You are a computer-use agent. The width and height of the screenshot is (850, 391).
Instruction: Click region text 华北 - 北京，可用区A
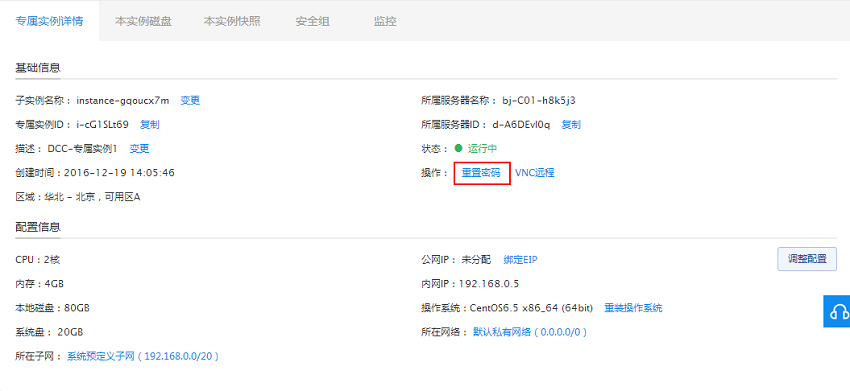pyautogui.click(x=92, y=197)
